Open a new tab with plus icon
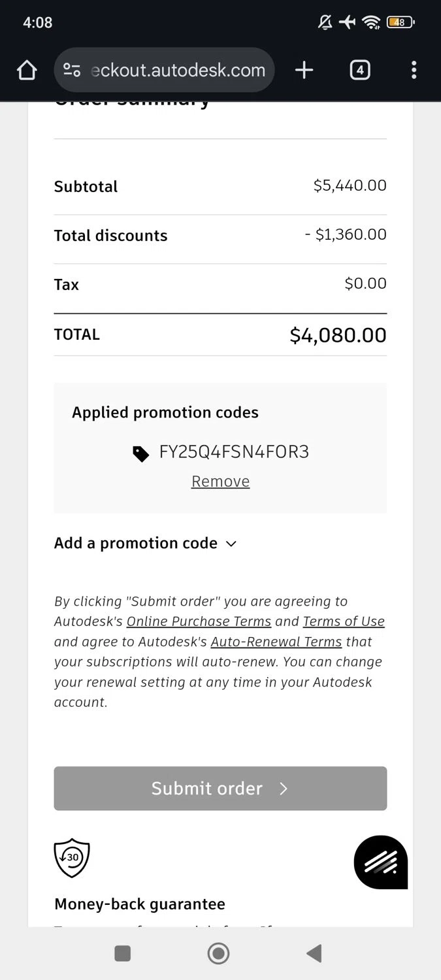This screenshot has height=980, width=441. click(304, 71)
